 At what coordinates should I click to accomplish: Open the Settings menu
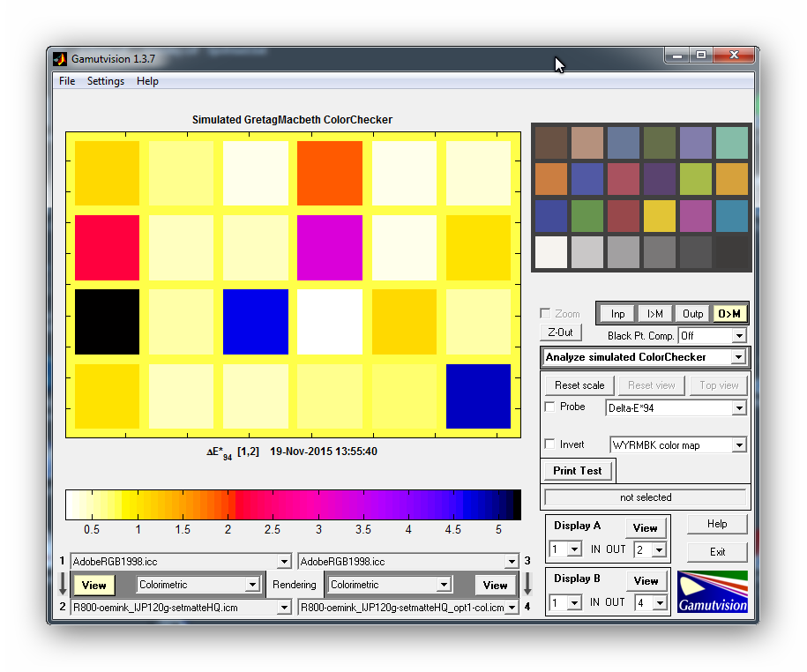[106, 81]
